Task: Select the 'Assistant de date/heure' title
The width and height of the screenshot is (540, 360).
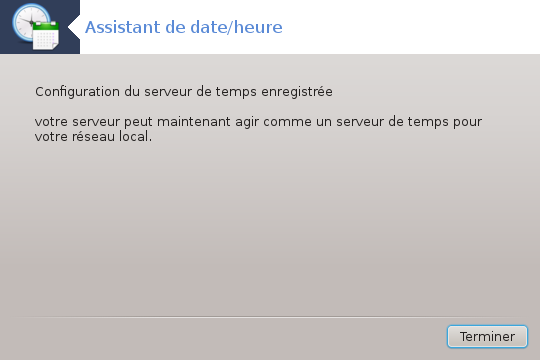Action: [184, 27]
